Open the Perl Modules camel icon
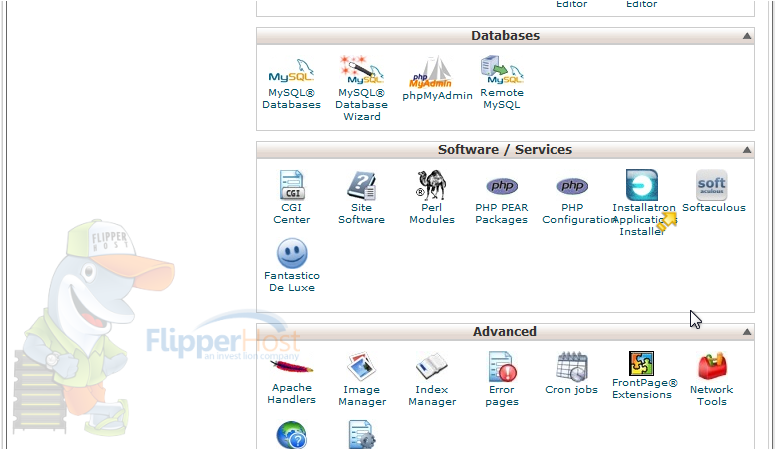776x450 pixels. pos(431,185)
